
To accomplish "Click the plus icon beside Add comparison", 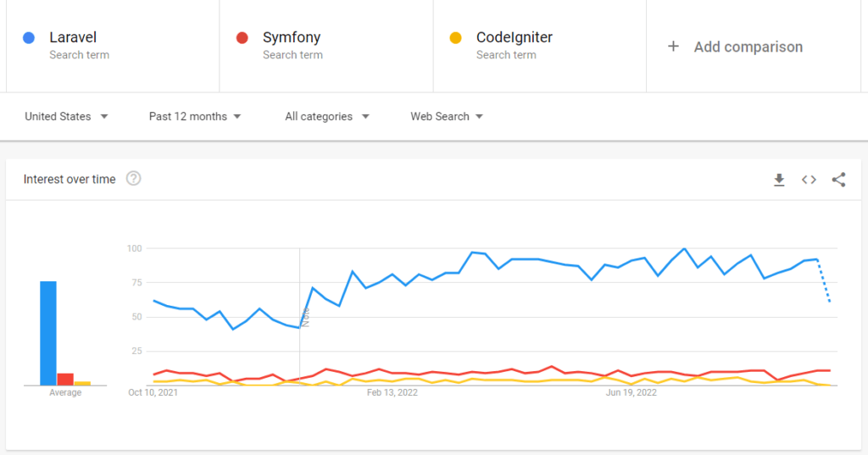I will pyautogui.click(x=673, y=47).
